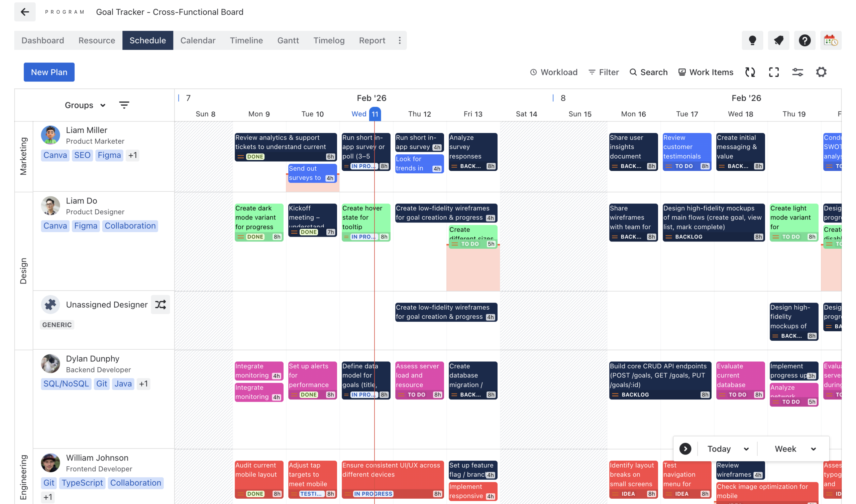Click the shuffle icon beside Unassigned Designer

[160, 304]
